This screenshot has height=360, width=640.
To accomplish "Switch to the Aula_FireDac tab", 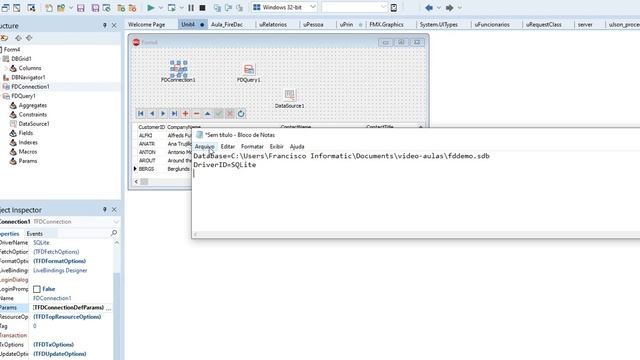I will [227, 24].
